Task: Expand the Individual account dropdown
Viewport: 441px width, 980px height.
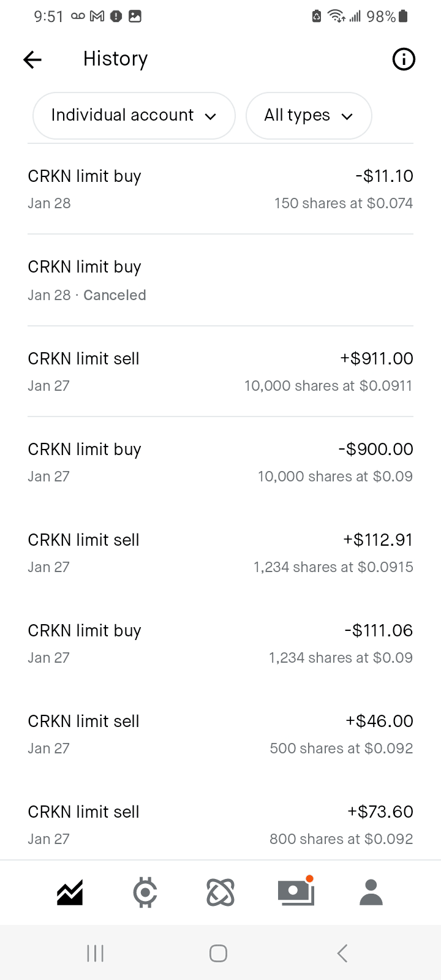Action: [134, 116]
